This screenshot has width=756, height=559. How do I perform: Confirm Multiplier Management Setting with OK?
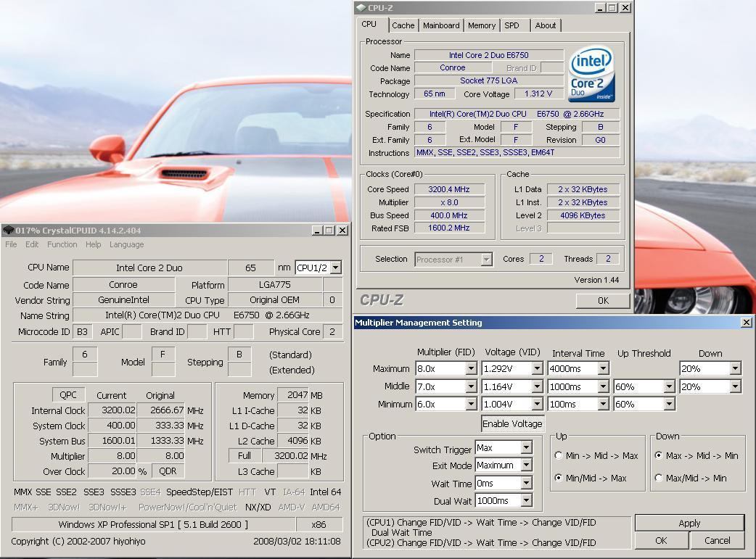point(661,541)
